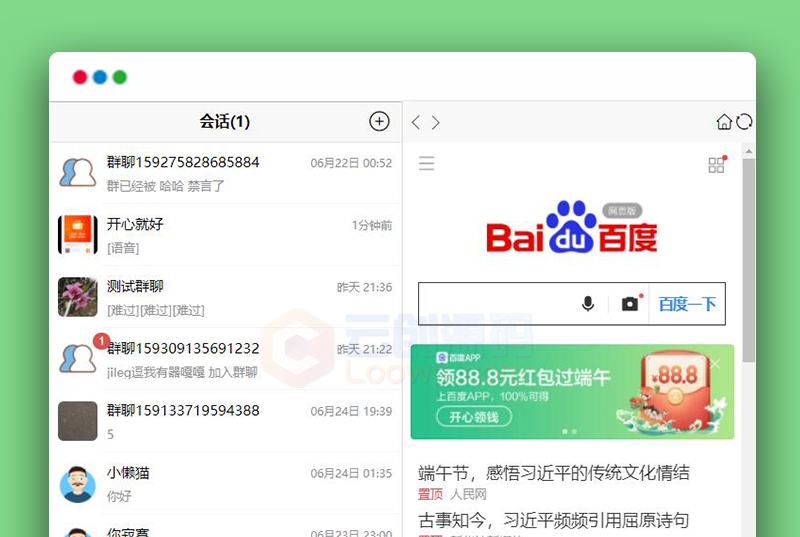The image size is (800, 537).
Task: Click the 你好 message preview
Action: point(119,496)
